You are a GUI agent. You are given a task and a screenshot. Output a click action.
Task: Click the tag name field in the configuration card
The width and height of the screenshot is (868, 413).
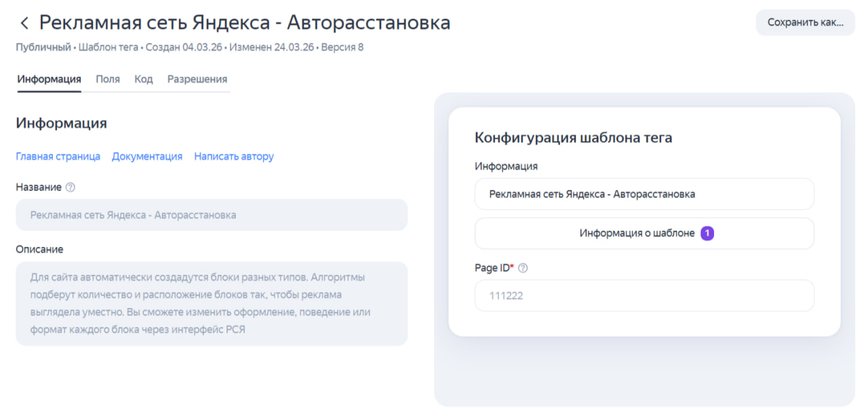[644, 194]
